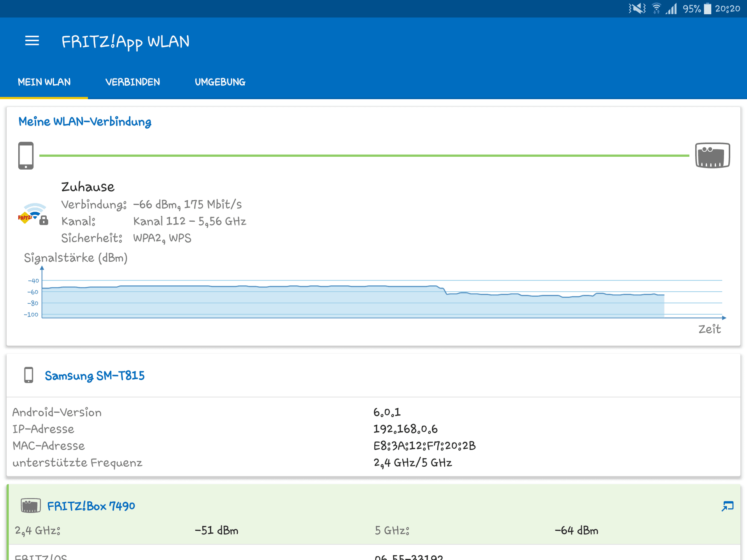This screenshot has height=560, width=747.
Task: Tap the -51 dBm 2,4 GHz signal value
Action: point(216,530)
